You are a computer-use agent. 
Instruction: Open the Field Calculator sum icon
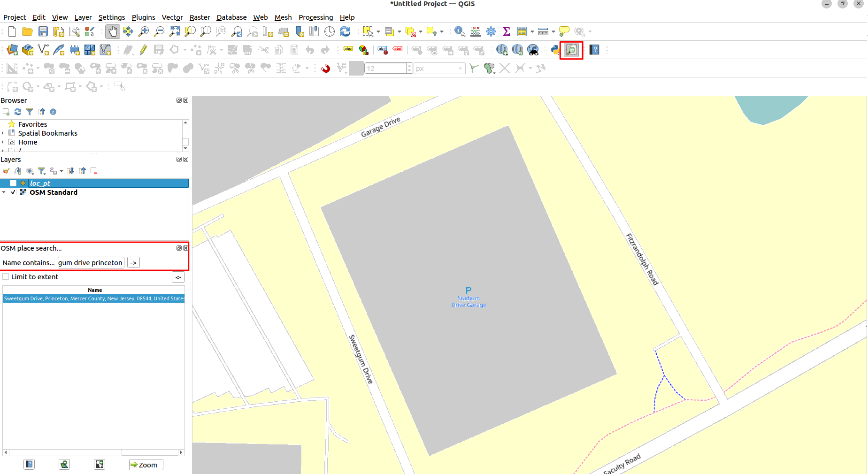(x=507, y=31)
